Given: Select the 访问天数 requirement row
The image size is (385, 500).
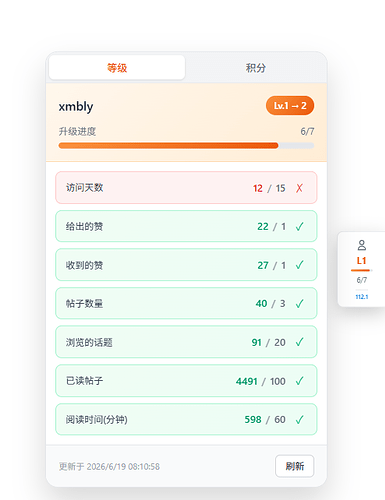Looking at the screenshot, I should click(x=186, y=188).
